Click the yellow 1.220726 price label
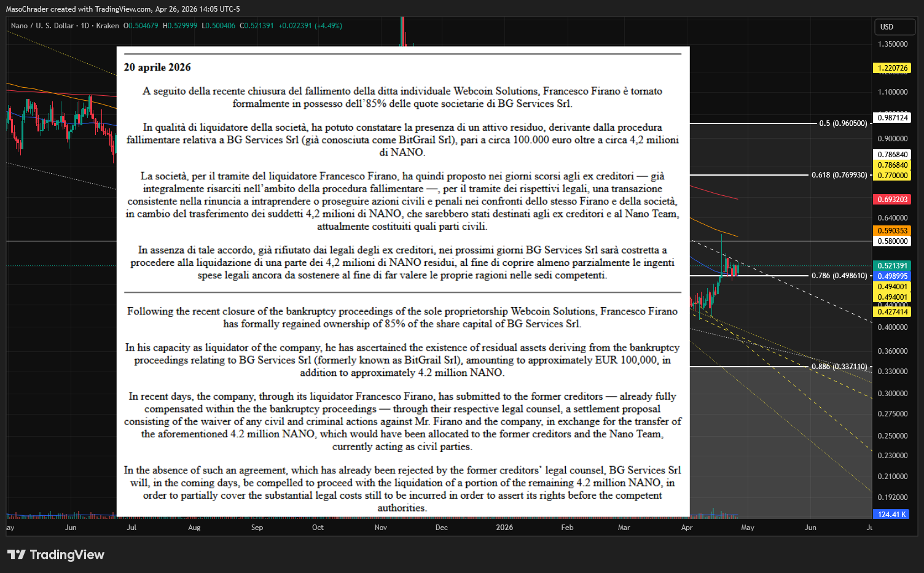The height and width of the screenshot is (573, 924). (x=893, y=68)
